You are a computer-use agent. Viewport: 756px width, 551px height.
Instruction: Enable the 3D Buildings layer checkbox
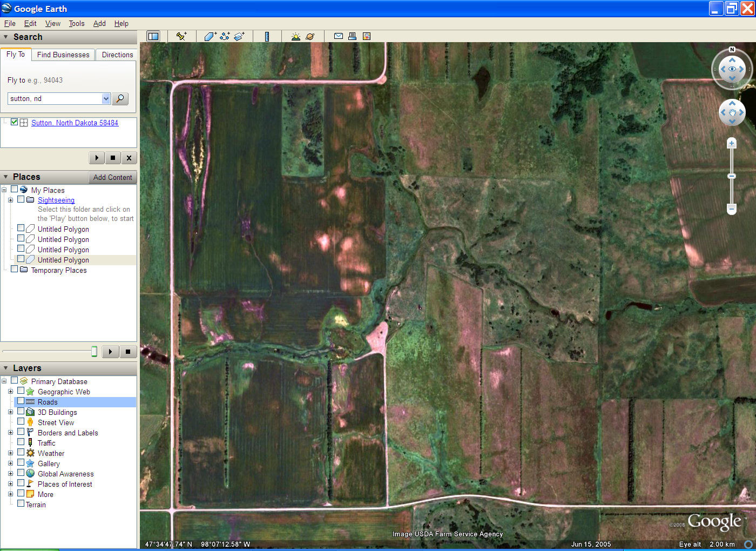click(x=21, y=412)
